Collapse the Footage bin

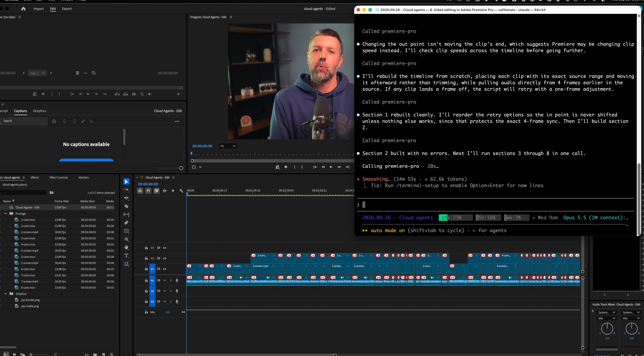6,214
